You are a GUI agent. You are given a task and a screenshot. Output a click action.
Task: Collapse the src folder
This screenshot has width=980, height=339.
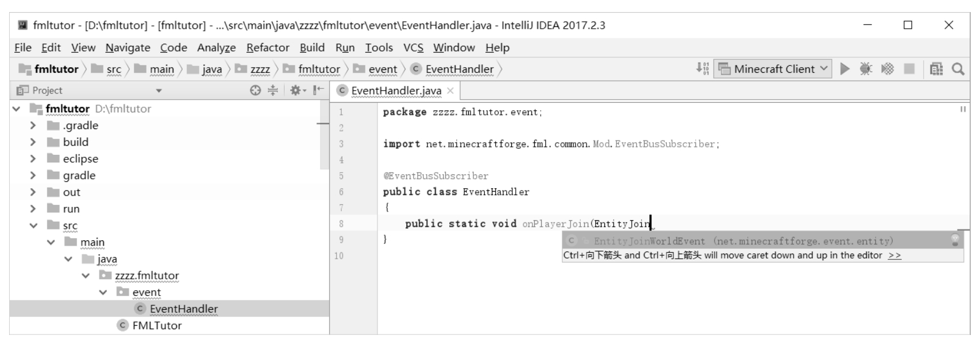click(x=33, y=225)
